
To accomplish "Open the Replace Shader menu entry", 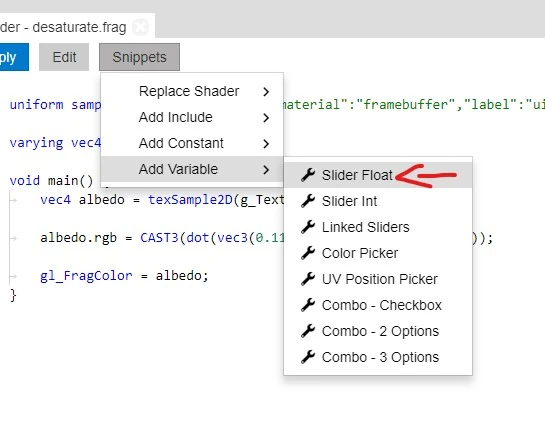I will coord(192,91).
